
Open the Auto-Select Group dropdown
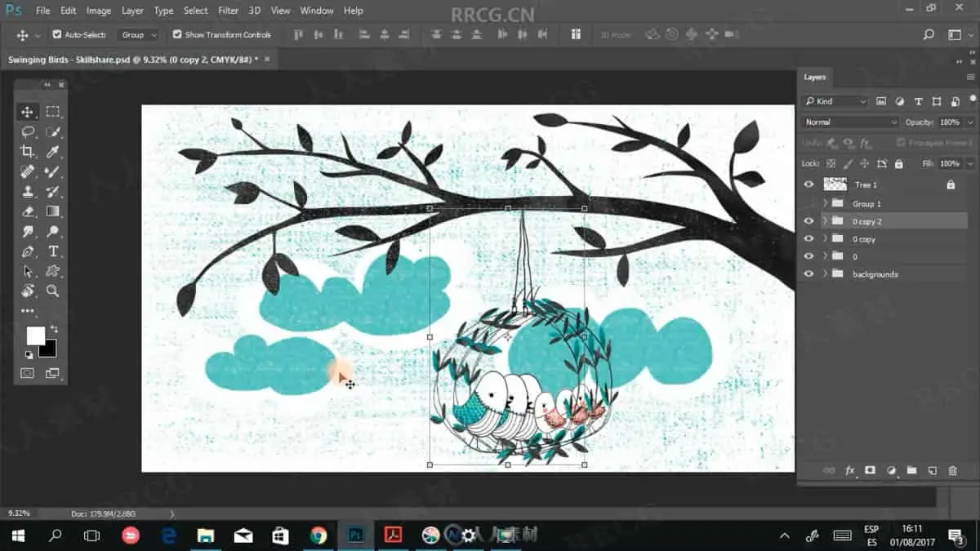(x=139, y=35)
